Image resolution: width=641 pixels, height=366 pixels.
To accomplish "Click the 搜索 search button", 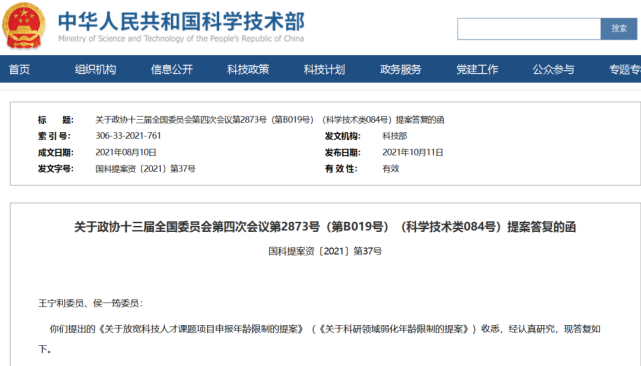I will point(619,29).
